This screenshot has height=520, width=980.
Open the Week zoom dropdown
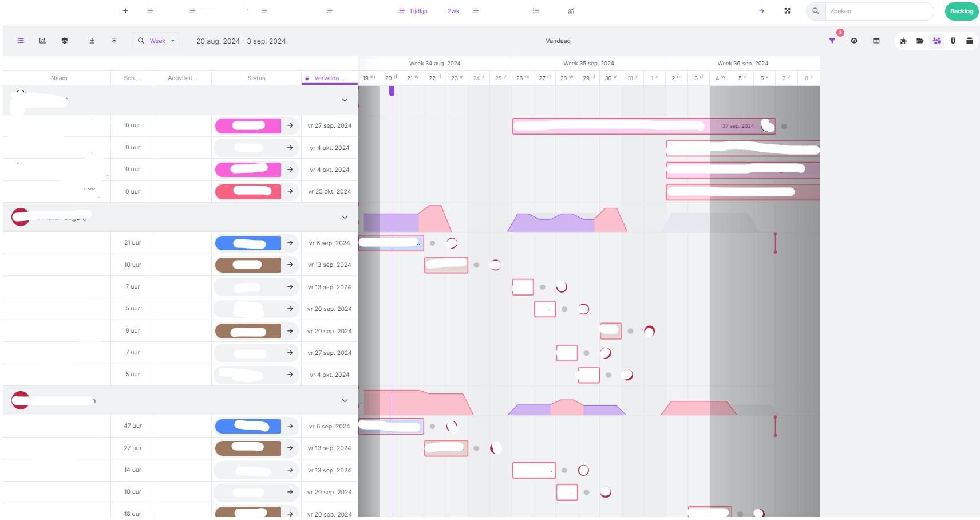[157, 41]
